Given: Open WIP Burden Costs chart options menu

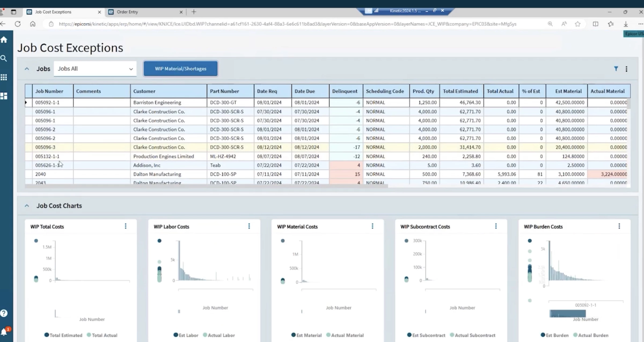Looking at the screenshot, I should [x=619, y=226].
